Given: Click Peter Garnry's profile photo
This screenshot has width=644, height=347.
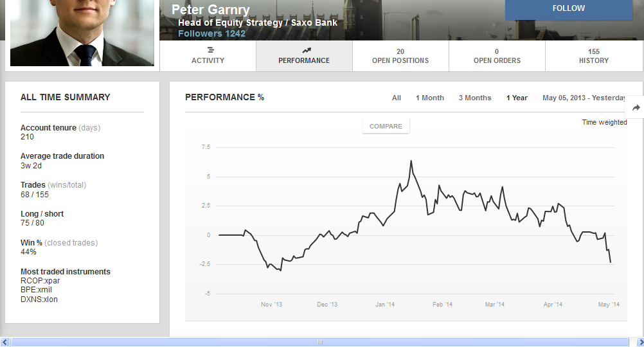Looking at the screenshot, I should [82, 32].
